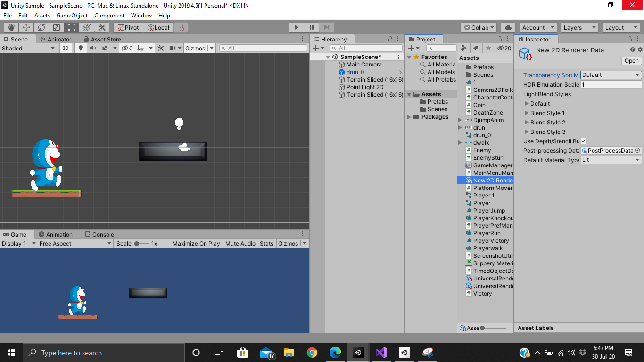644x362 pixels.
Task: Select the Scale tool
Action: (x=57, y=27)
